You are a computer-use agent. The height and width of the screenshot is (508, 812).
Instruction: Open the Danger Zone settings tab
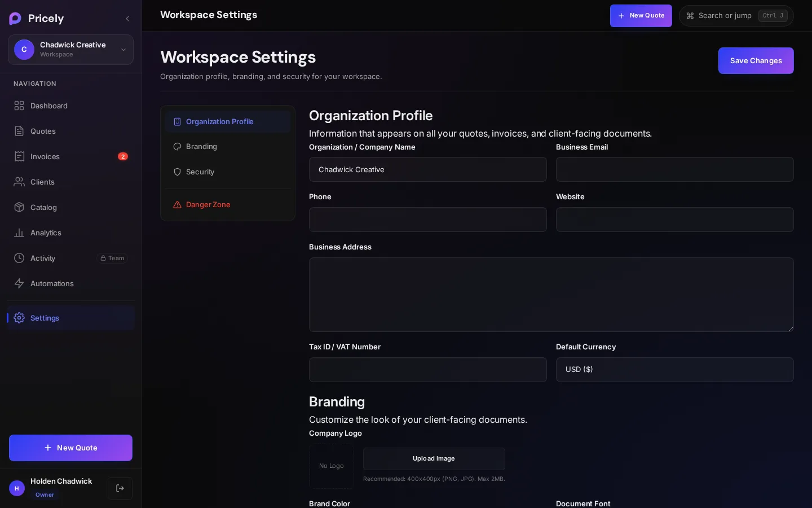click(x=228, y=204)
